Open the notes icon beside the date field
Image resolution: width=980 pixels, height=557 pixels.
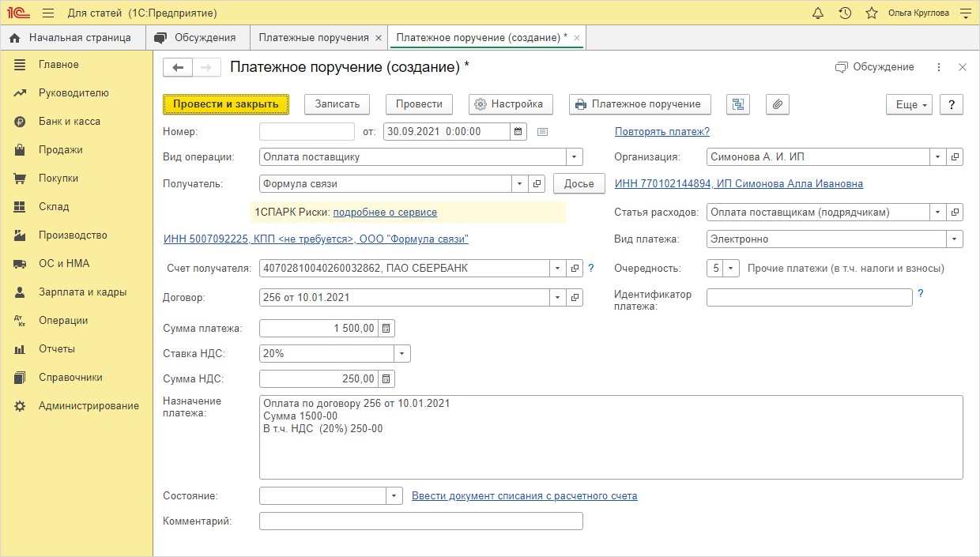pyautogui.click(x=542, y=132)
